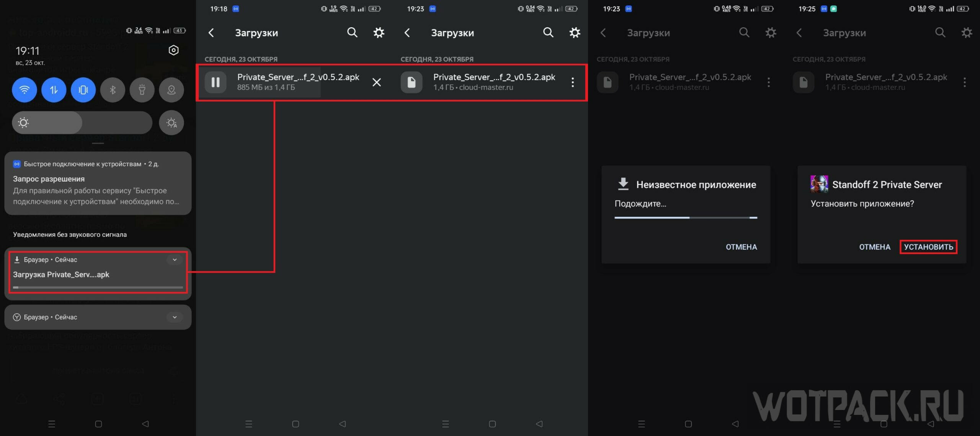Click the 19:11 clock in notification shade

(x=28, y=51)
